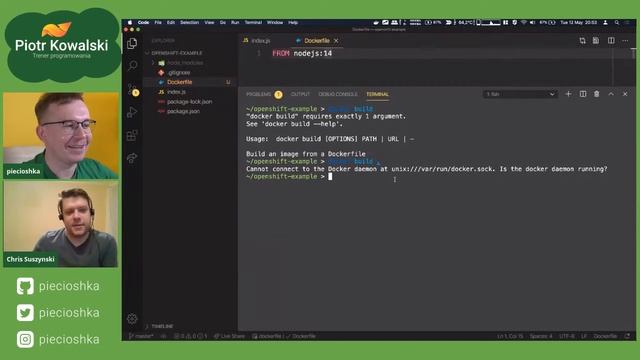The width and height of the screenshot is (640, 360).
Task: Change indentation via Spaces: 4 status item
Action: (541, 336)
